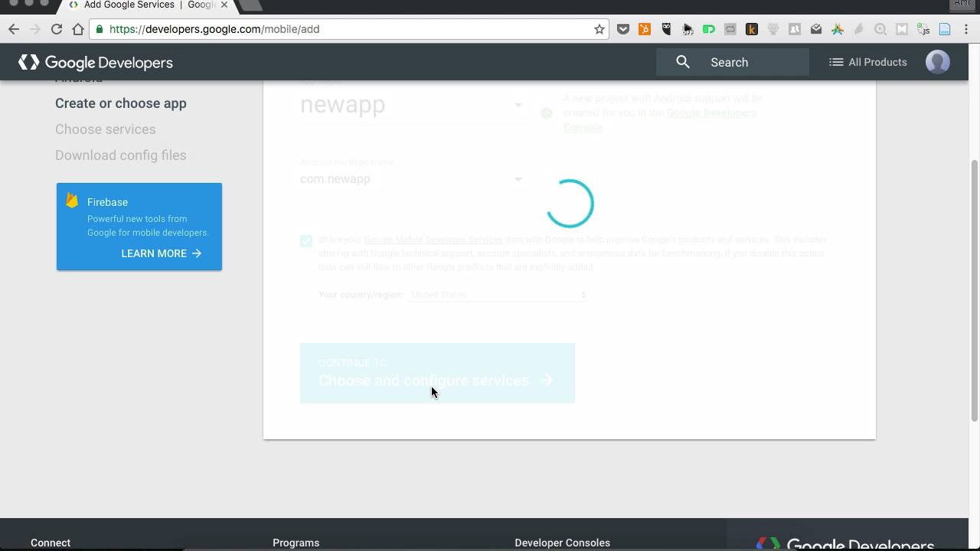The height and width of the screenshot is (551, 980).
Task: Click the Connect footer heading
Action: (x=51, y=543)
